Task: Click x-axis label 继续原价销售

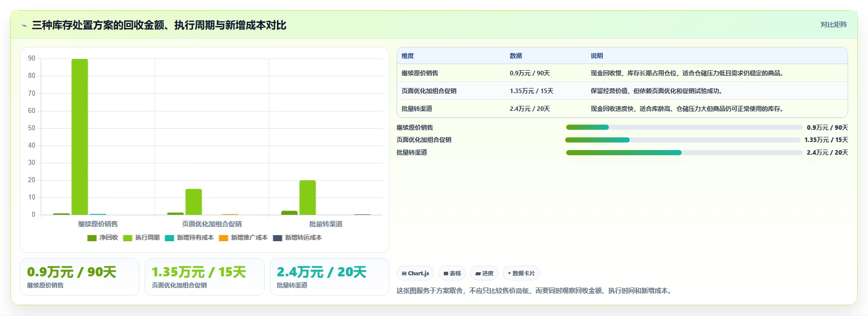Action: [x=98, y=224]
